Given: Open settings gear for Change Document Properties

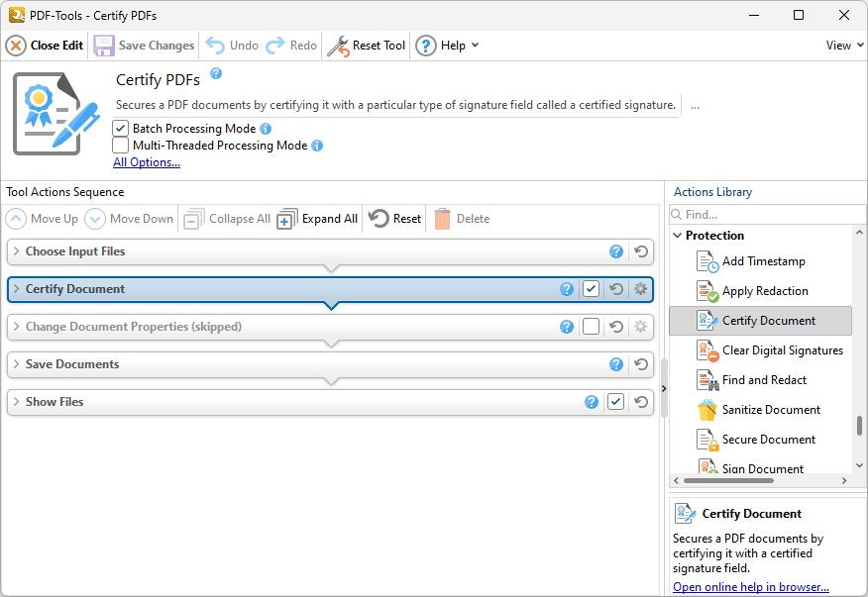Looking at the screenshot, I should point(640,327).
